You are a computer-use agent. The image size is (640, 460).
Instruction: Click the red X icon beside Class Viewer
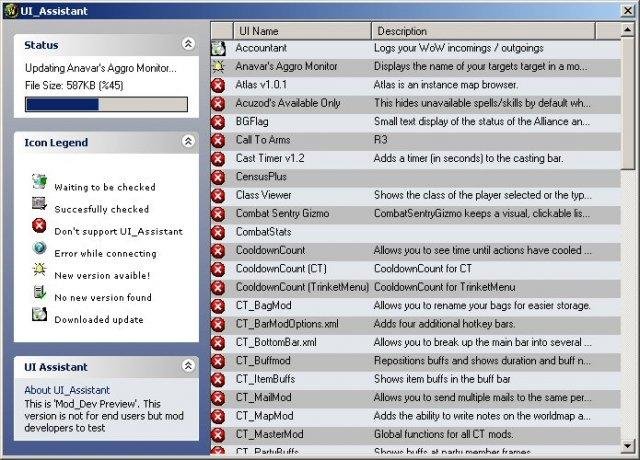218,196
